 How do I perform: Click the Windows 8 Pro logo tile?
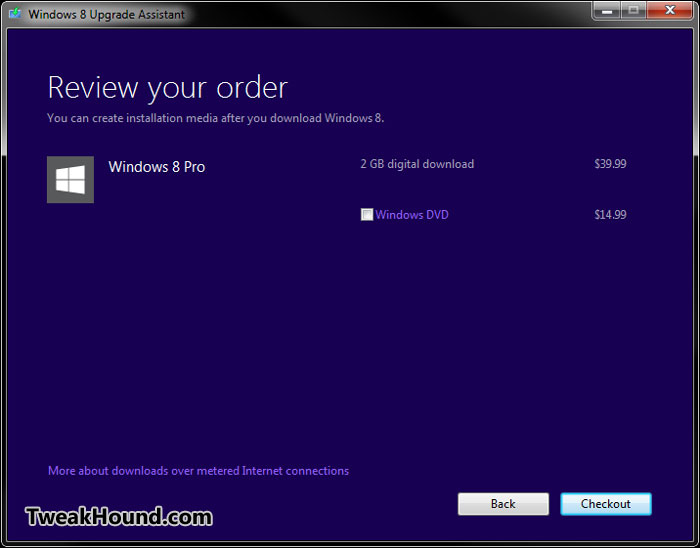(x=71, y=179)
